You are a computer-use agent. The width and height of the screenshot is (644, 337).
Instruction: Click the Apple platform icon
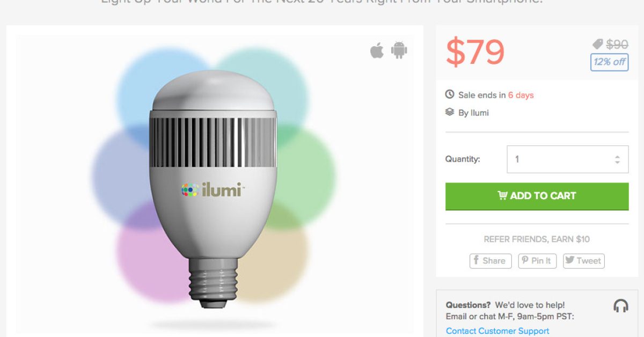tap(377, 51)
